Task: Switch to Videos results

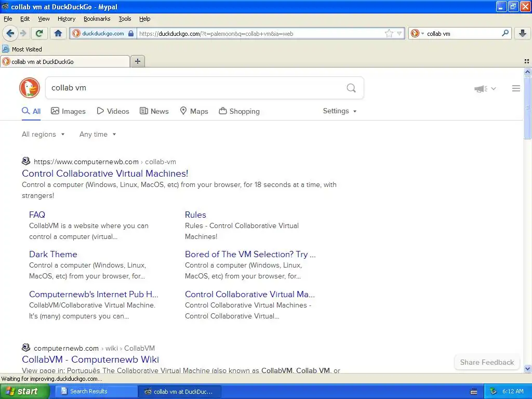Action: pos(113,111)
